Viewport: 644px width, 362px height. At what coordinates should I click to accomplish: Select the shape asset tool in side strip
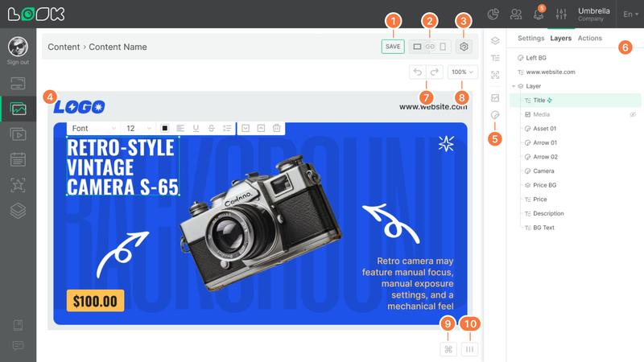(x=495, y=115)
